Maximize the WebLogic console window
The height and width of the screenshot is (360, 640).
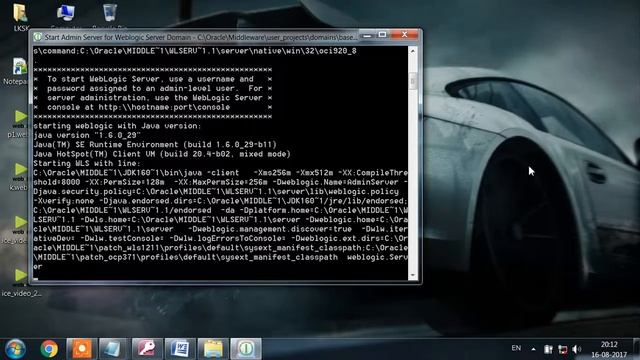(x=382, y=35)
